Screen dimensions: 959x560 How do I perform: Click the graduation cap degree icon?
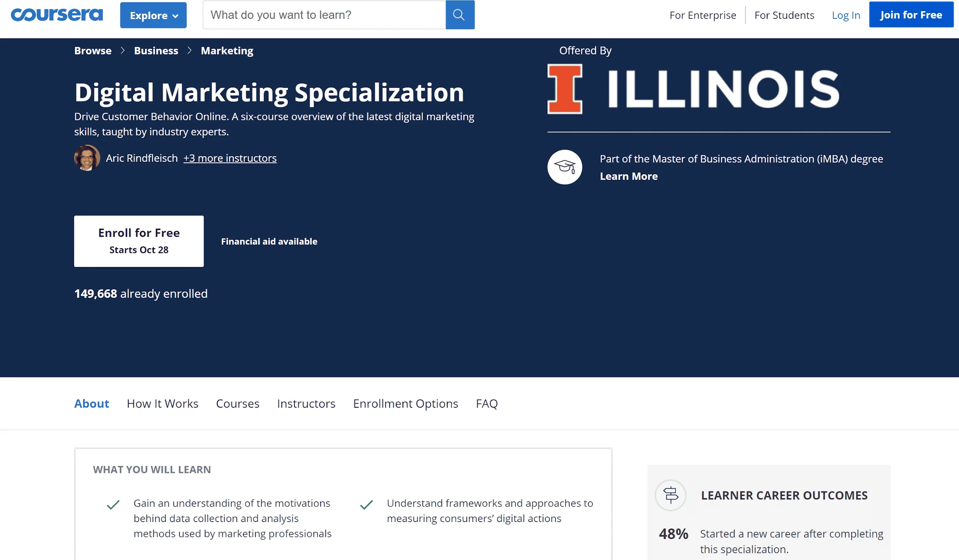coord(565,167)
